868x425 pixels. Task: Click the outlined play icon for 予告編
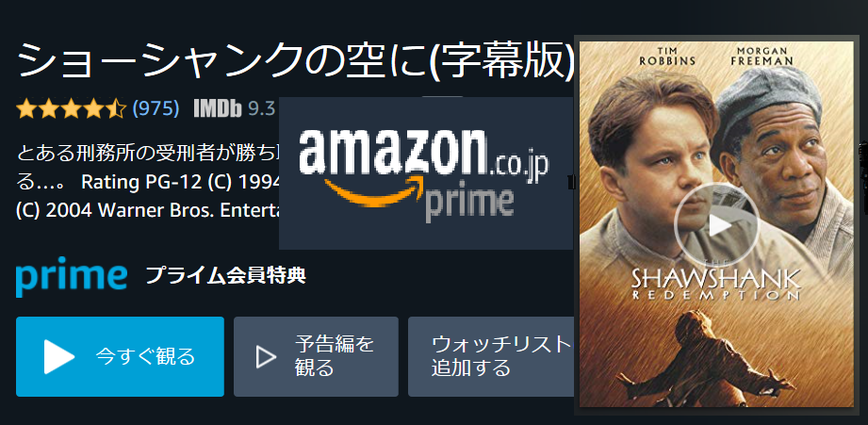[267, 357]
